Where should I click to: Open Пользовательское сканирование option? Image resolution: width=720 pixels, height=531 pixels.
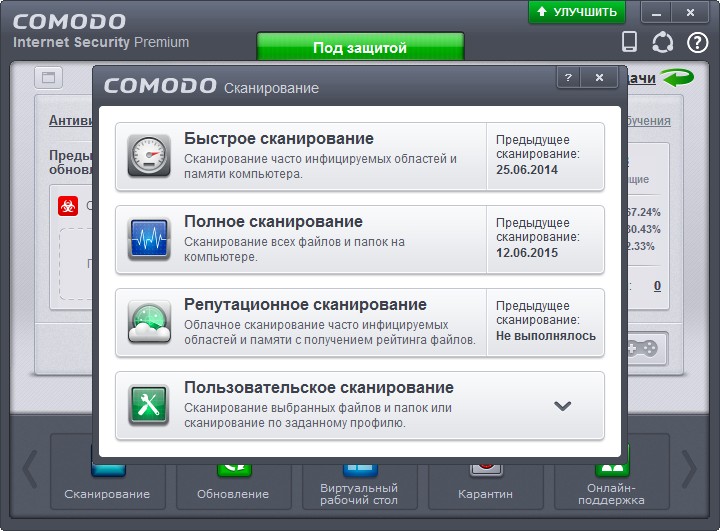point(360,406)
